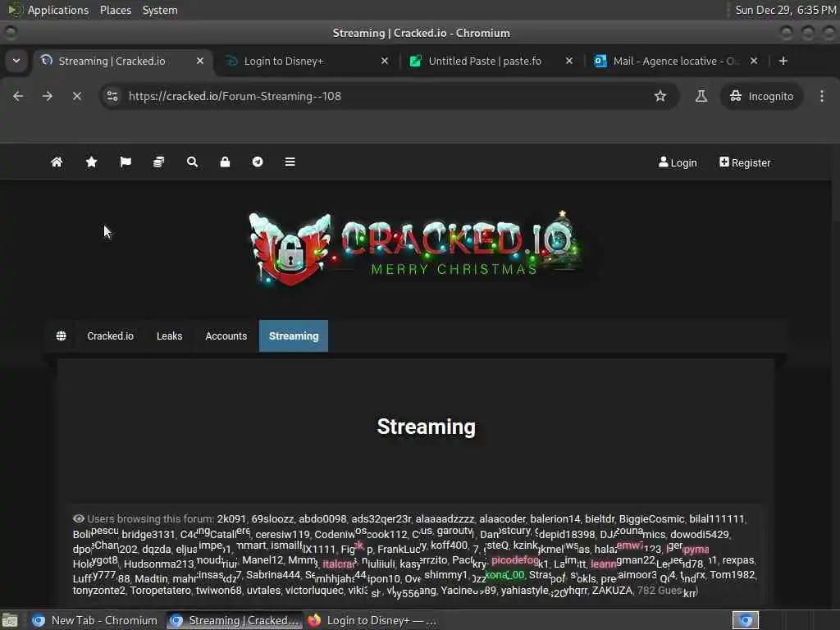Click the Incognito indicator button
This screenshot has height=630, width=840.
click(761, 96)
